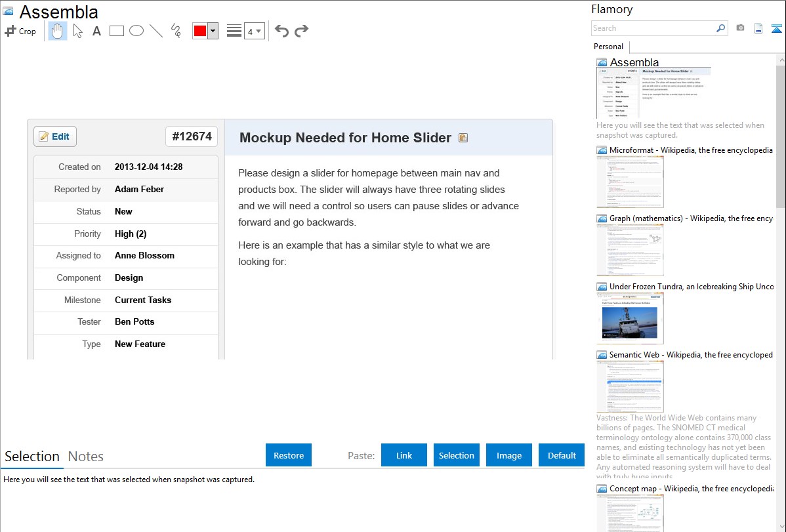Image resolution: width=786 pixels, height=532 pixels.
Task: Open the Microformat Wikipedia snapshot thumbnail
Action: (x=630, y=182)
